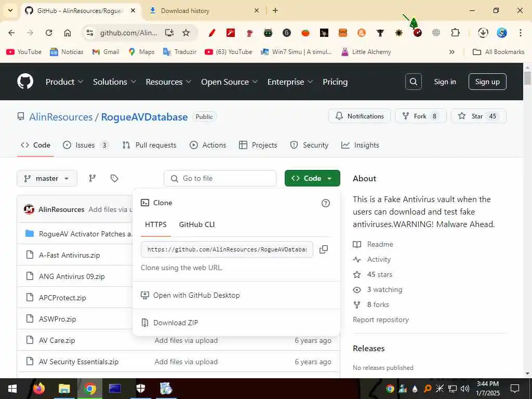Open the Security tab

pyautogui.click(x=309, y=145)
